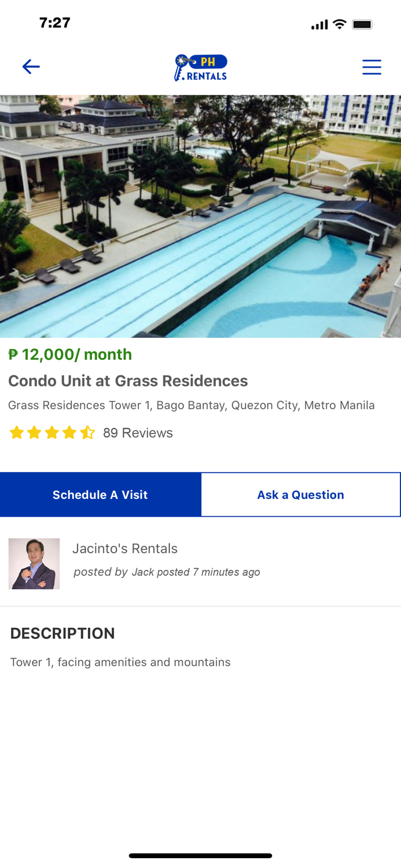Tap Jacinto's Rentals lister name
Image resolution: width=401 pixels, height=868 pixels.
(125, 549)
